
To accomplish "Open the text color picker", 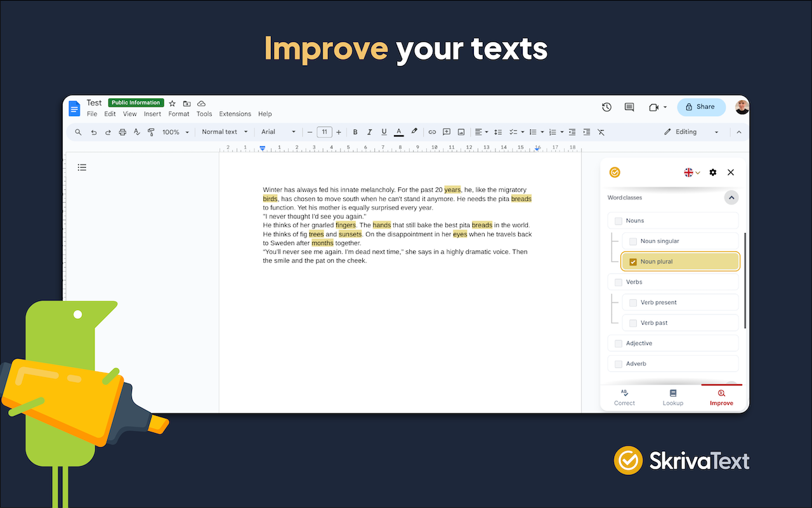I will [x=399, y=132].
